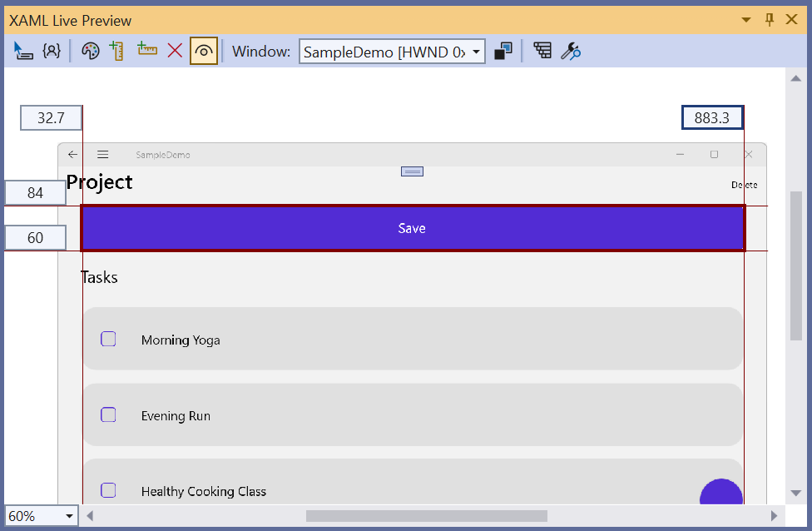Click vertical scrollbar down arrow

click(x=796, y=493)
